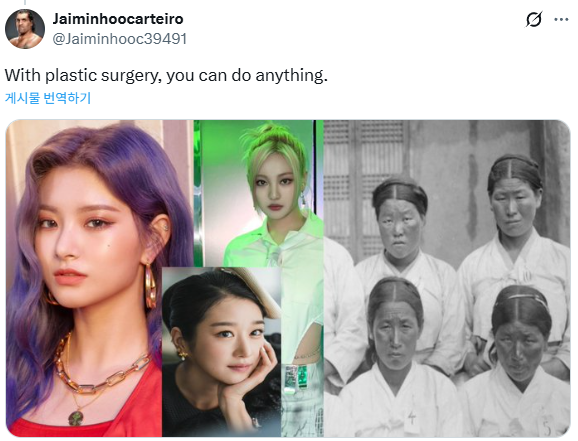Open the black-and-white group photograph
The width and height of the screenshot is (578, 441).
447,278
